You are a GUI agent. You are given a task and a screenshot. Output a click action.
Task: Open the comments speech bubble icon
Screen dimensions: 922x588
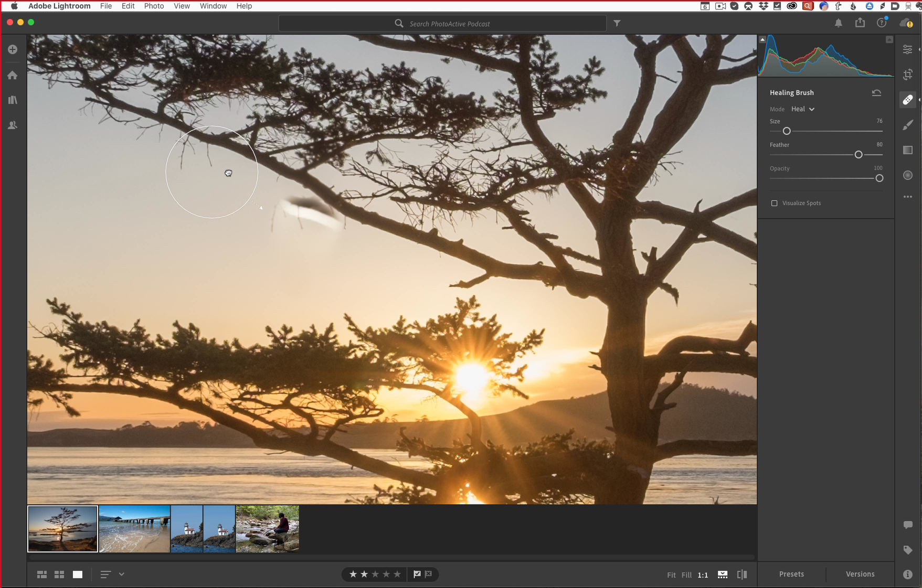pyautogui.click(x=907, y=525)
